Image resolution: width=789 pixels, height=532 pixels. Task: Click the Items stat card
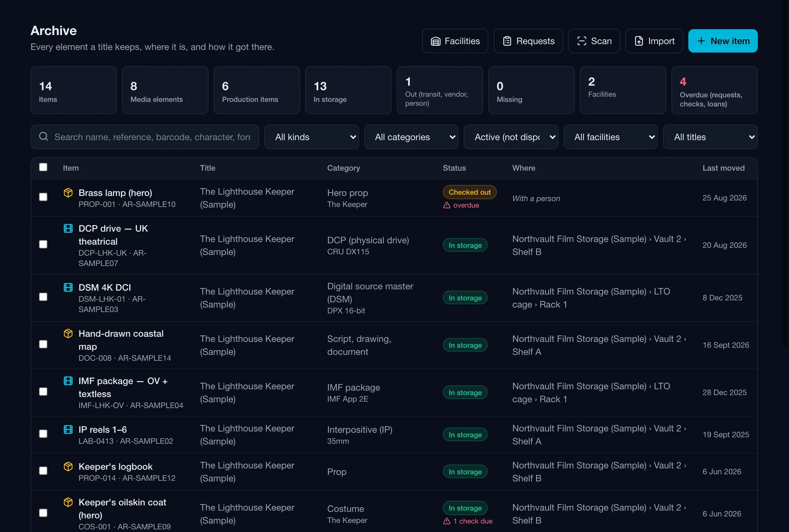pos(74,90)
